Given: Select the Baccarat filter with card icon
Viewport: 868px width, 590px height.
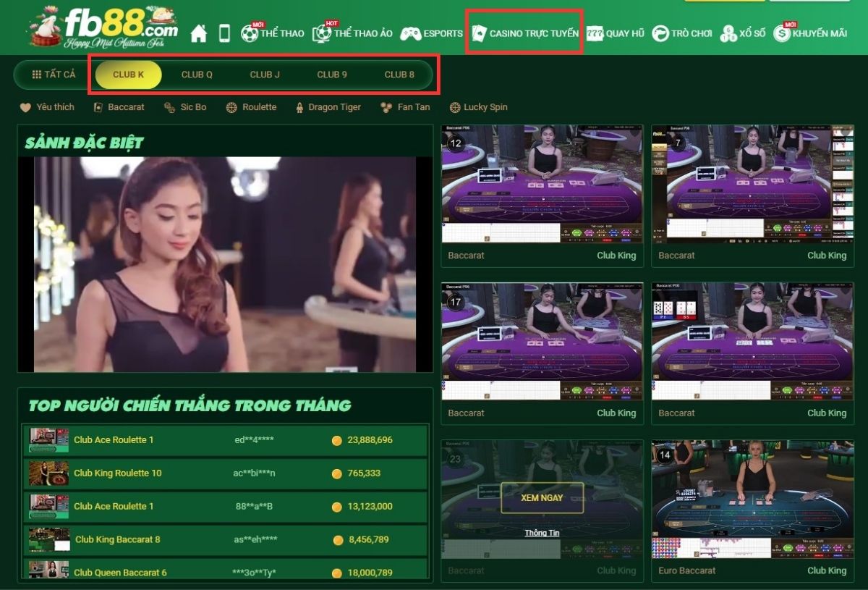Looking at the screenshot, I should click(119, 107).
